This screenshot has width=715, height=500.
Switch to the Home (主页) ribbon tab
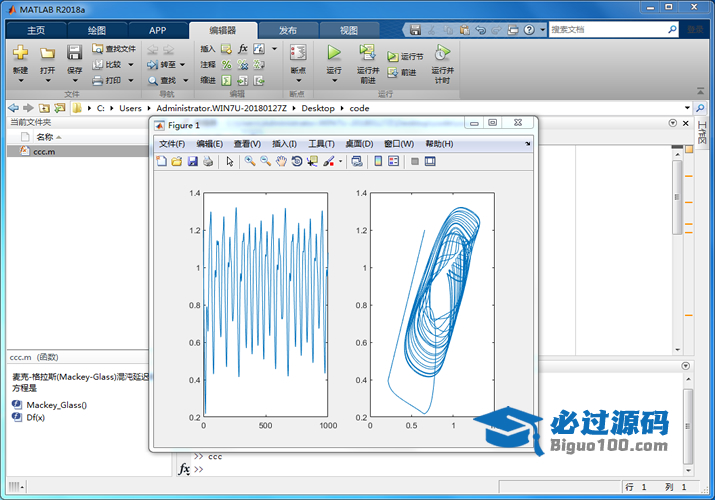[x=36, y=30]
